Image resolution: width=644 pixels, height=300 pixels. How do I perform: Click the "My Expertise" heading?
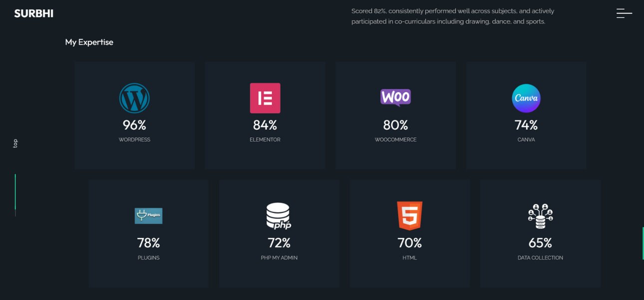(89, 42)
